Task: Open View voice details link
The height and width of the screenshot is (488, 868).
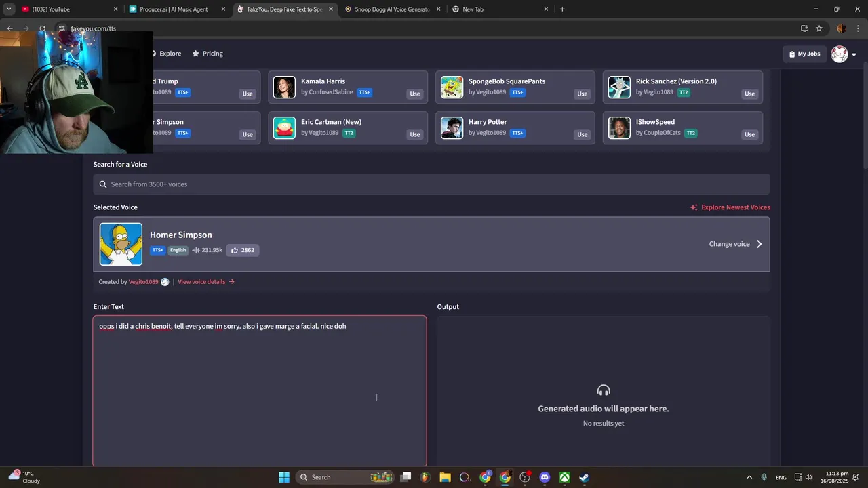Action: click(x=206, y=282)
